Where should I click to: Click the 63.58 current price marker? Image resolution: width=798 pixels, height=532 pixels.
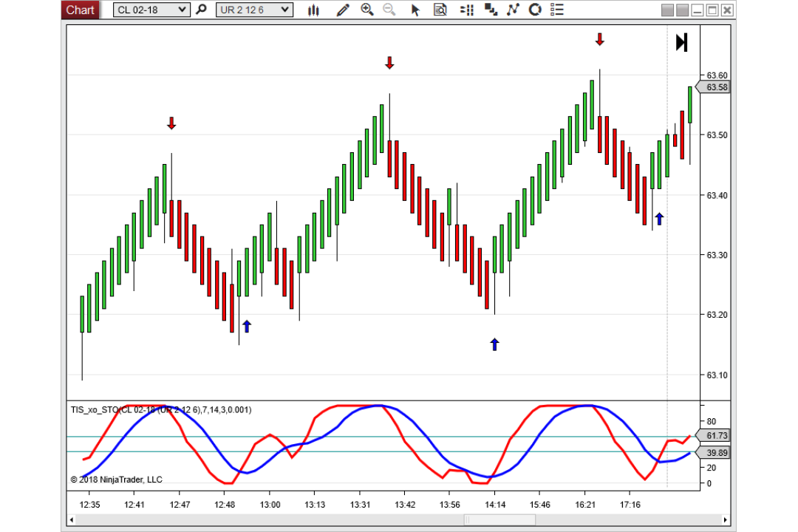click(713, 87)
